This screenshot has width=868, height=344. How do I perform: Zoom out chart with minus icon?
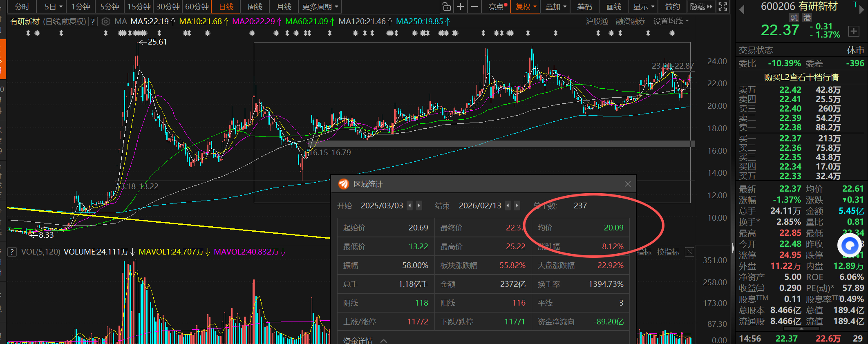click(x=474, y=7)
